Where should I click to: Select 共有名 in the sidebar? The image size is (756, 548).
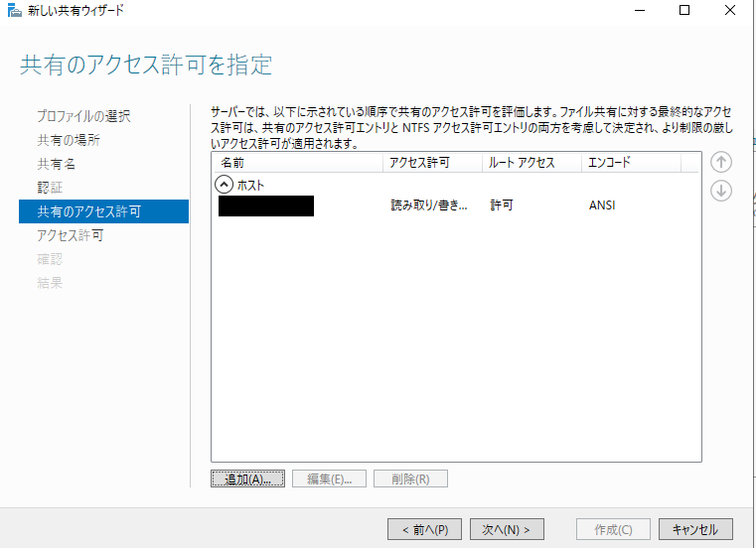pyautogui.click(x=56, y=164)
